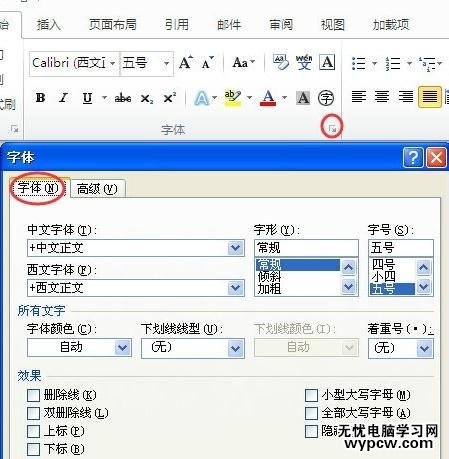Screen dimensions: 449x459
Task: Apply superscript formatting in ribbon
Action: [170, 98]
